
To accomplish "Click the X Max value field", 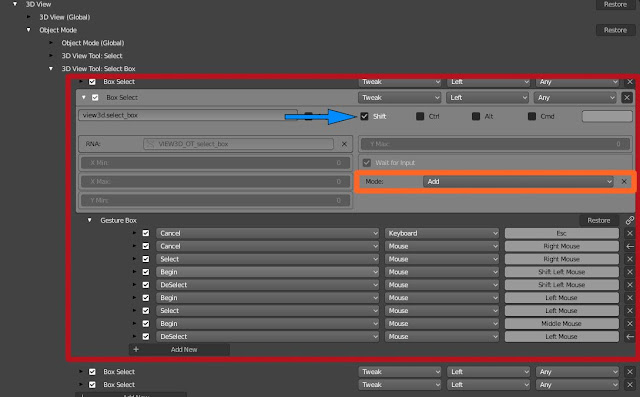I will 215,182.
